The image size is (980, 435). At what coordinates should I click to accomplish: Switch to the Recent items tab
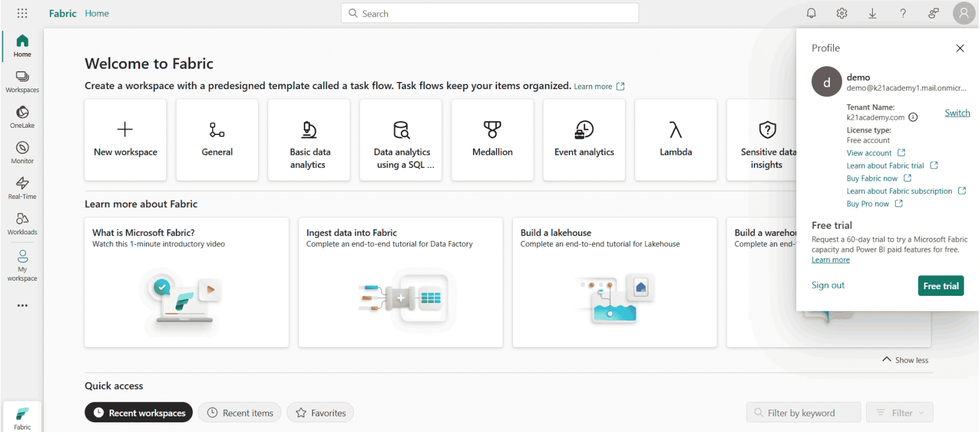240,413
